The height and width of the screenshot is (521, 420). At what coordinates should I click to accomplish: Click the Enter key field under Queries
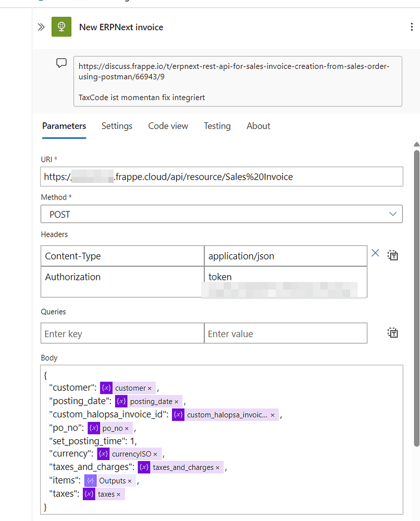[x=122, y=332]
